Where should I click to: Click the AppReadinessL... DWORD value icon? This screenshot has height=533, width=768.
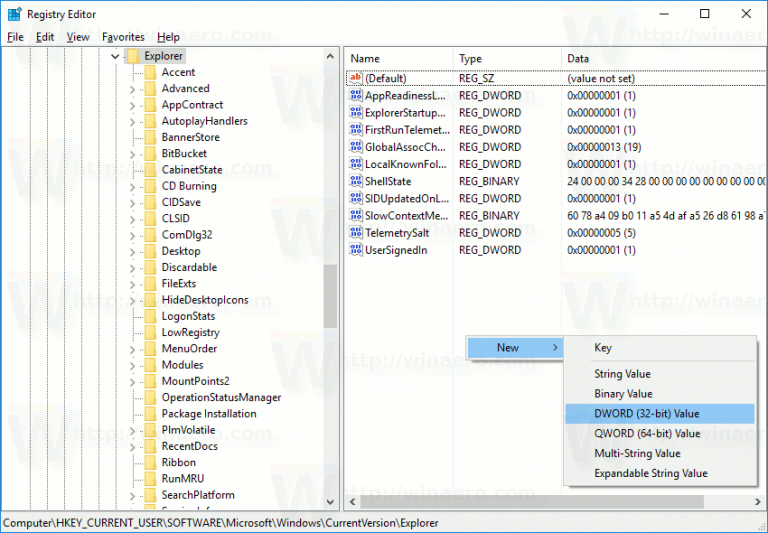(356, 96)
